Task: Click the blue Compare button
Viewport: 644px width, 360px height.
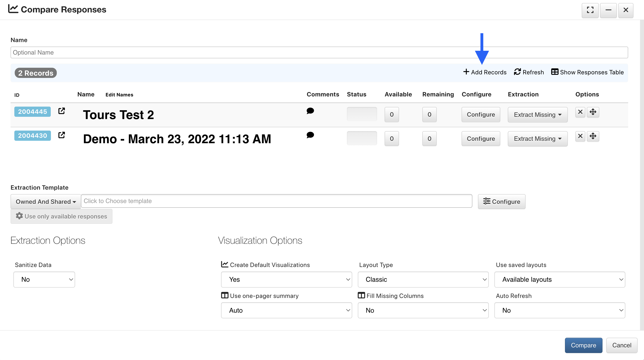Action: click(583, 345)
